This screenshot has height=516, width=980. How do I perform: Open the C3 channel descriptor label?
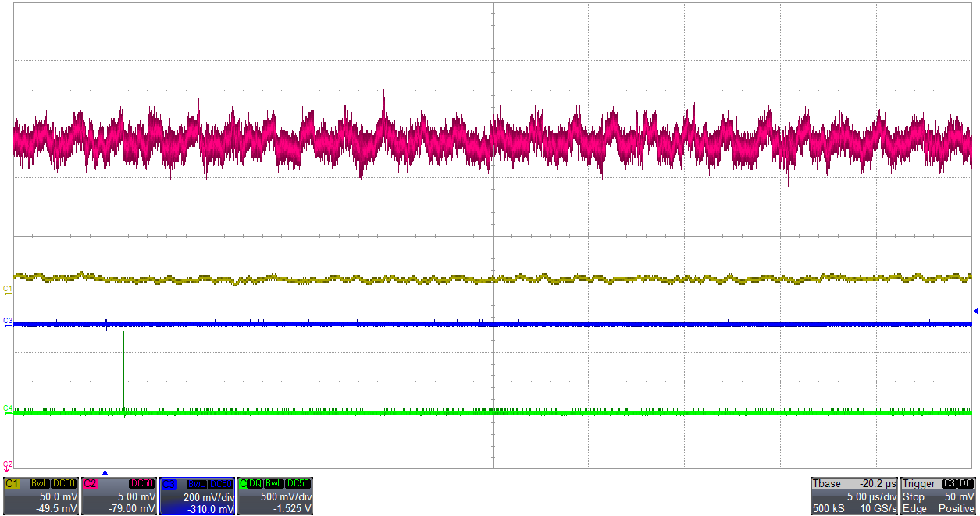point(168,484)
